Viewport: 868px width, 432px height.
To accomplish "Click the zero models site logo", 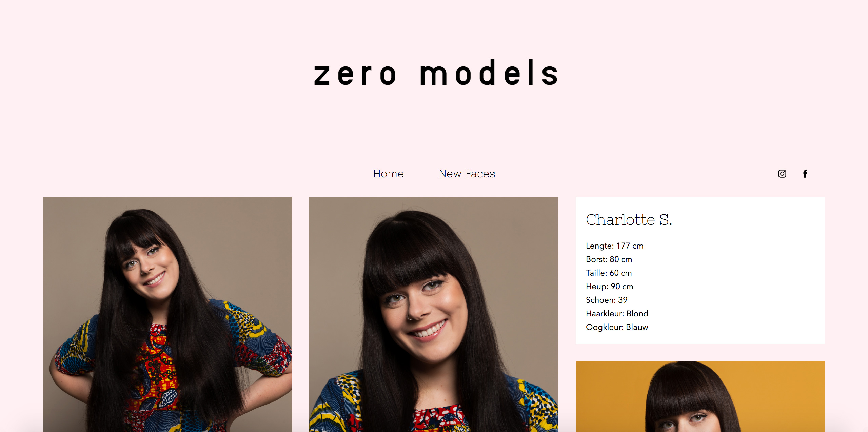I will pos(436,72).
